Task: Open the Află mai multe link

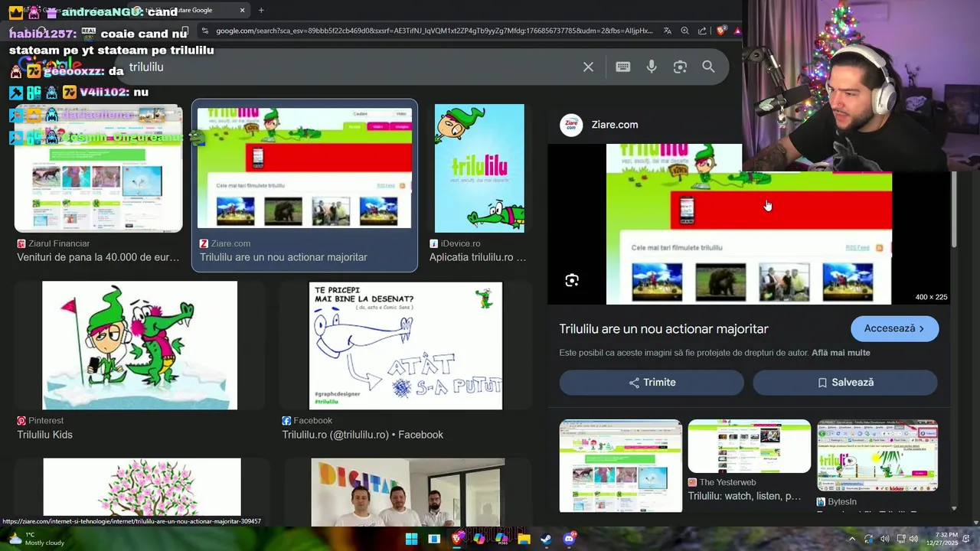Action: [x=841, y=353]
